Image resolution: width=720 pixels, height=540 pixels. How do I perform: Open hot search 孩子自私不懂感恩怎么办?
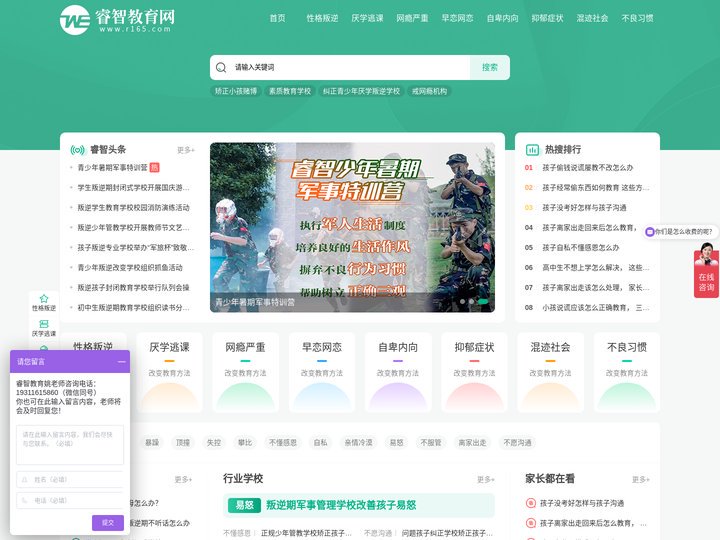click(x=580, y=248)
